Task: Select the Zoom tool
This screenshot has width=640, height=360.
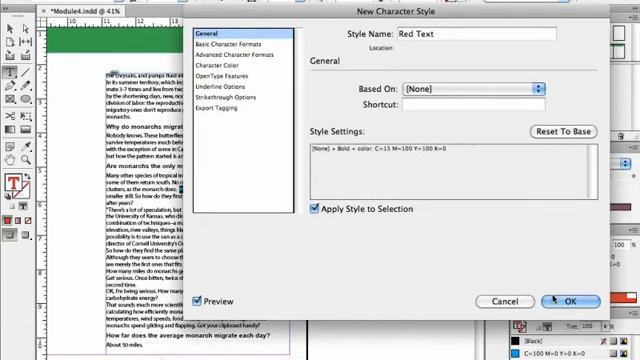Action: coord(26,160)
